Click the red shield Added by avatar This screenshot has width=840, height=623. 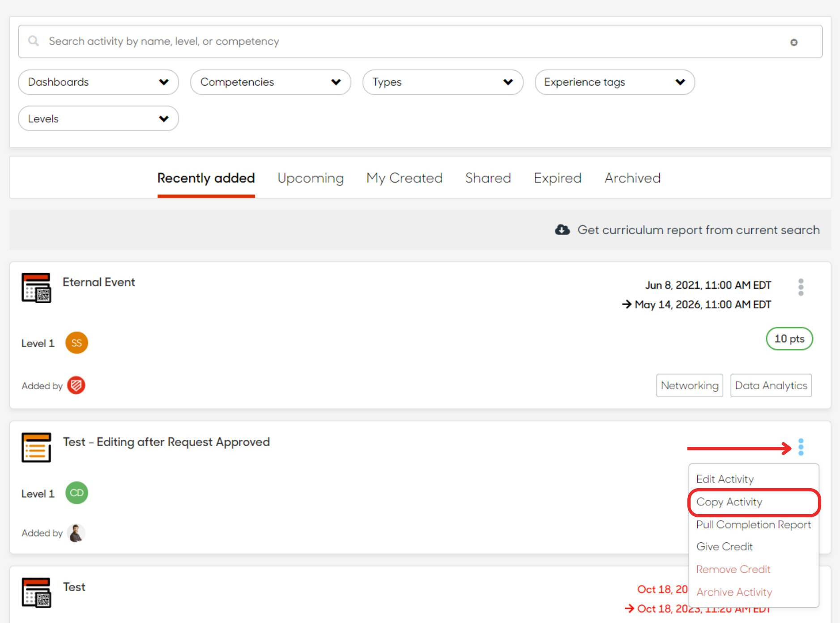(x=76, y=385)
